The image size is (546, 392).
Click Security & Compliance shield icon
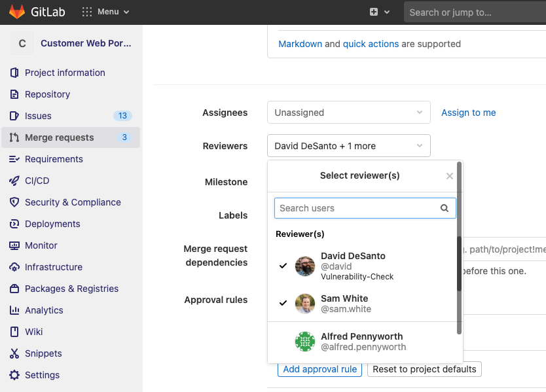(14, 202)
